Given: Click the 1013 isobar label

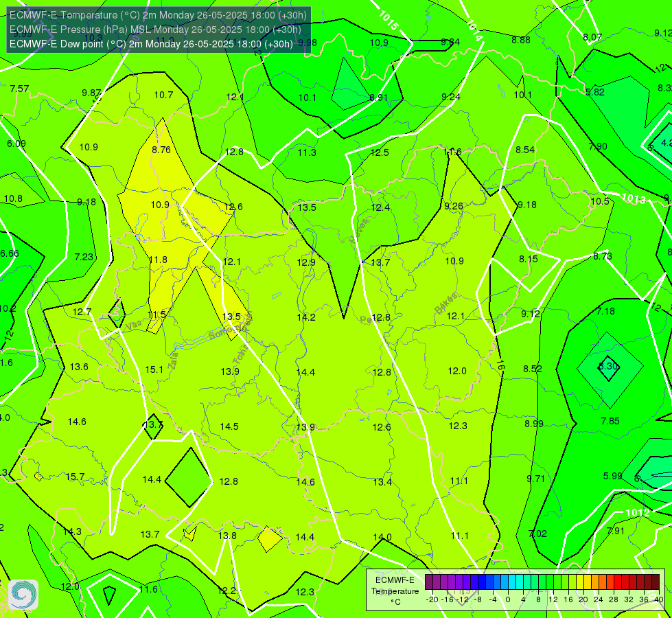Looking at the screenshot, I should tap(634, 198).
